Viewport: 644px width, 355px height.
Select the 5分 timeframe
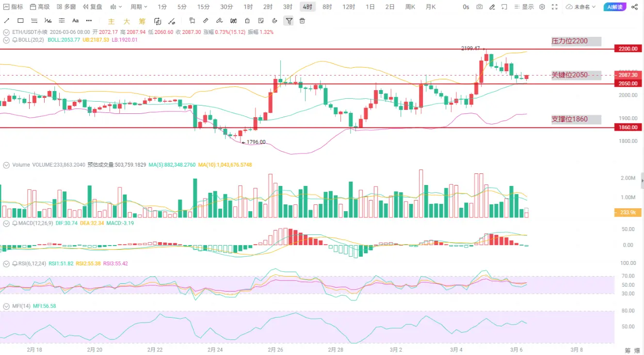pos(182,7)
